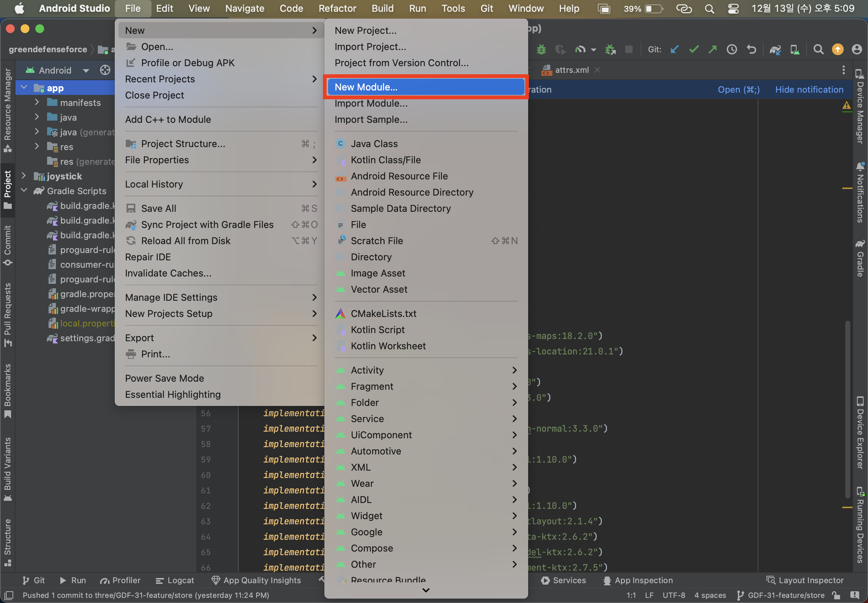
Task: Click the Debug app bug icon
Action: pos(541,50)
